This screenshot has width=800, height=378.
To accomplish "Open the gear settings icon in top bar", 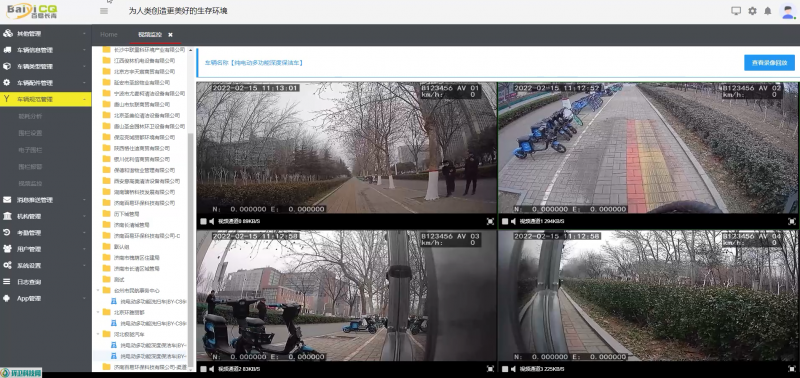I will (x=752, y=11).
